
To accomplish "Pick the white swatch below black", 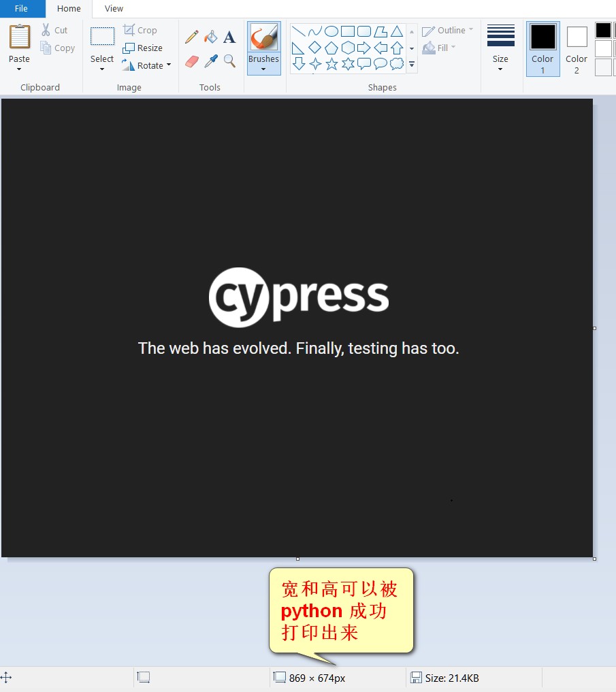I will pyautogui.click(x=603, y=48).
